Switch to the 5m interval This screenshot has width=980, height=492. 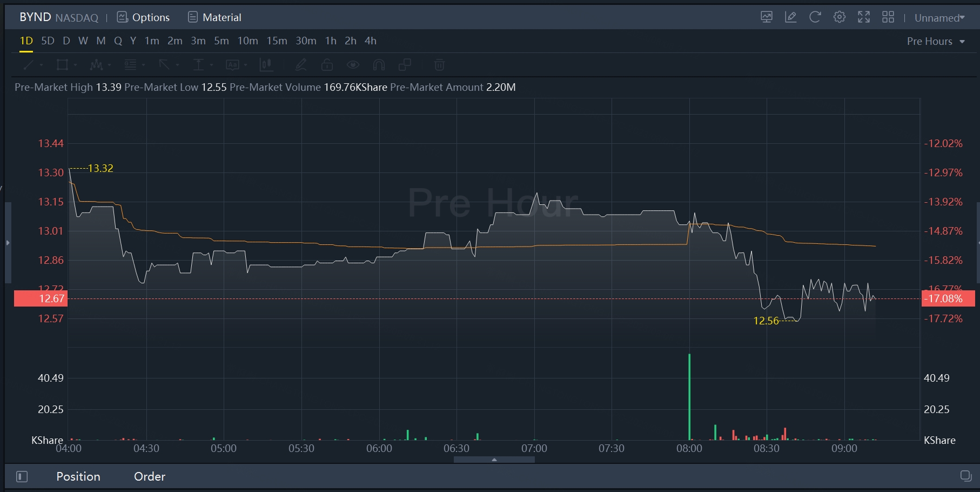(221, 41)
